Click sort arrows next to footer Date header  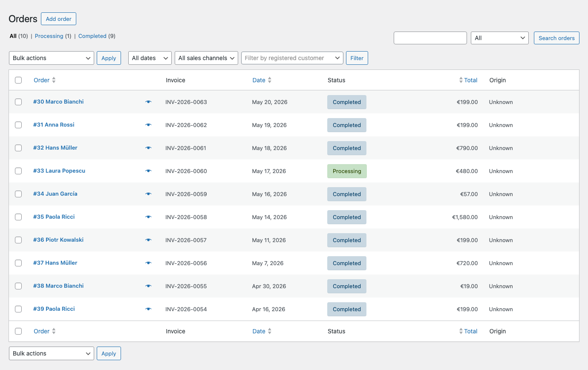tap(269, 331)
